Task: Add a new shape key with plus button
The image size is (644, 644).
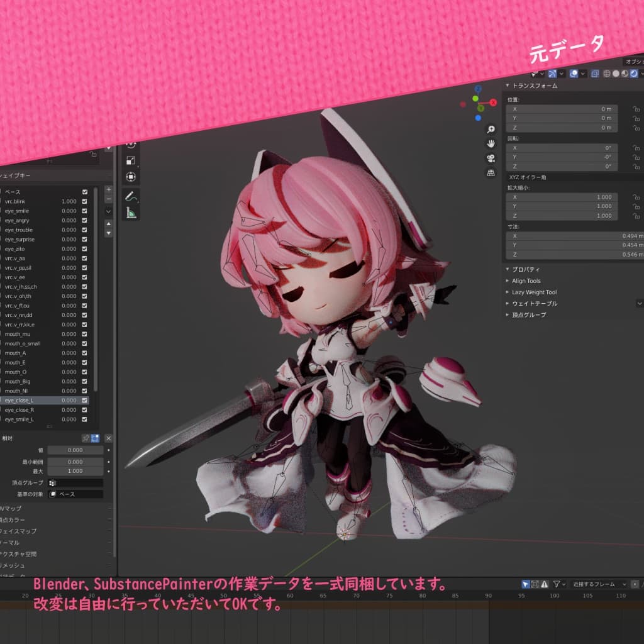Action: click(x=108, y=189)
